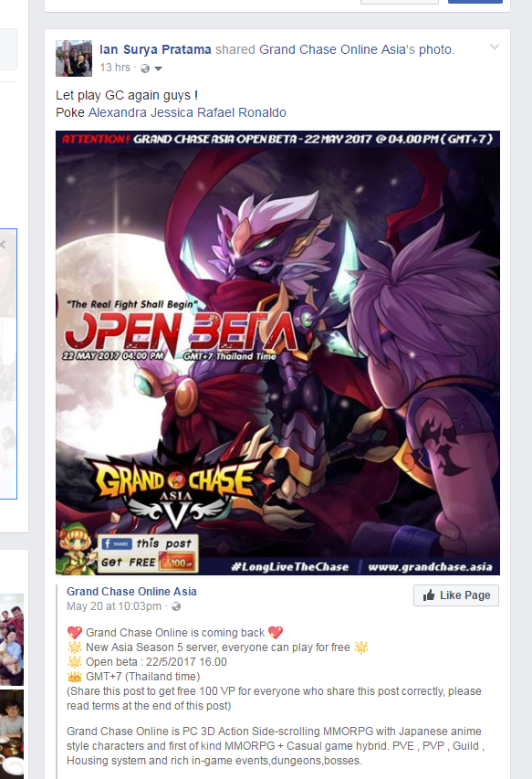This screenshot has height=779, width=532.
Task: Open the group photo thumbnail in left sidebar
Action: coord(12,639)
